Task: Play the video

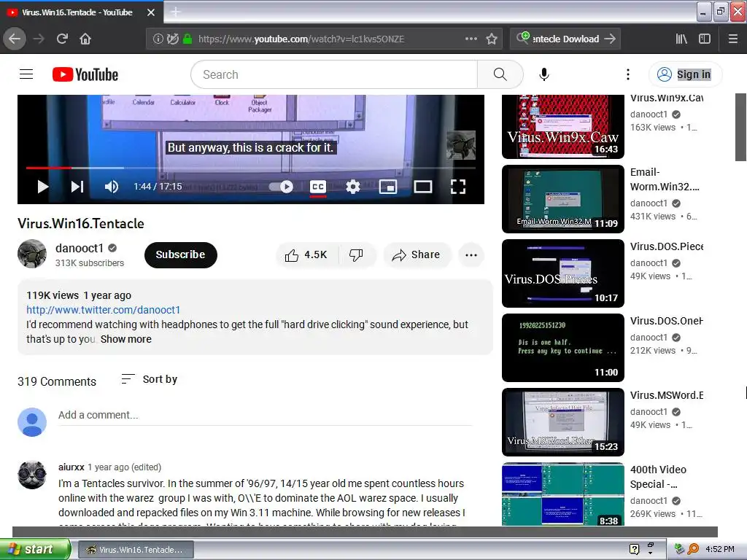Action: pyautogui.click(x=43, y=187)
